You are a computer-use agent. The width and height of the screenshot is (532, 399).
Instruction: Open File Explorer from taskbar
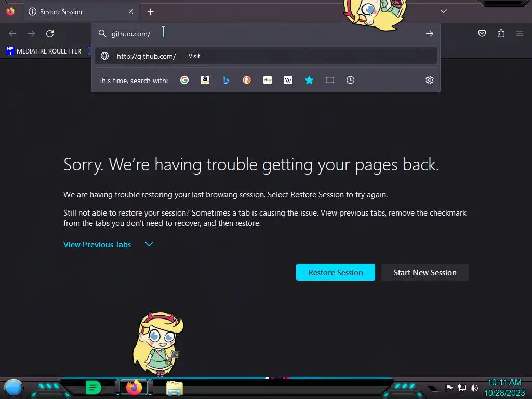pyautogui.click(x=175, y=388)
